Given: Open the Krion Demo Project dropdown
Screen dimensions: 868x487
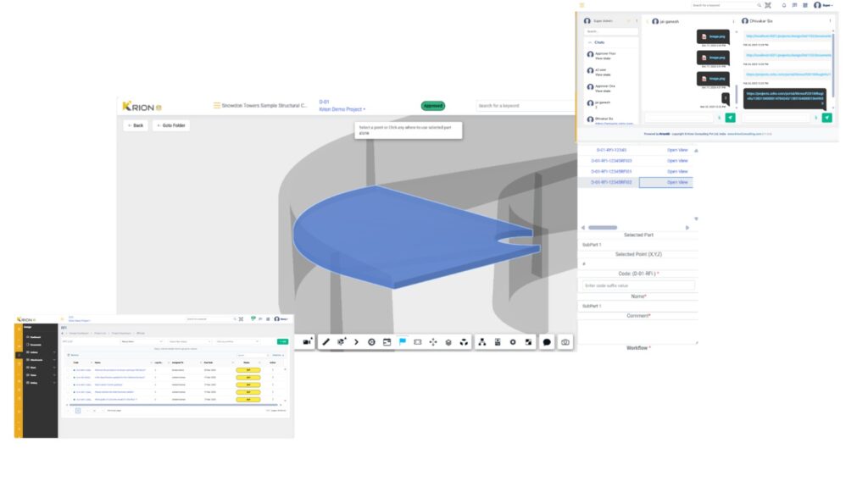Looking at the screenshot, I should pyautogui.click(x=342, y=109).
